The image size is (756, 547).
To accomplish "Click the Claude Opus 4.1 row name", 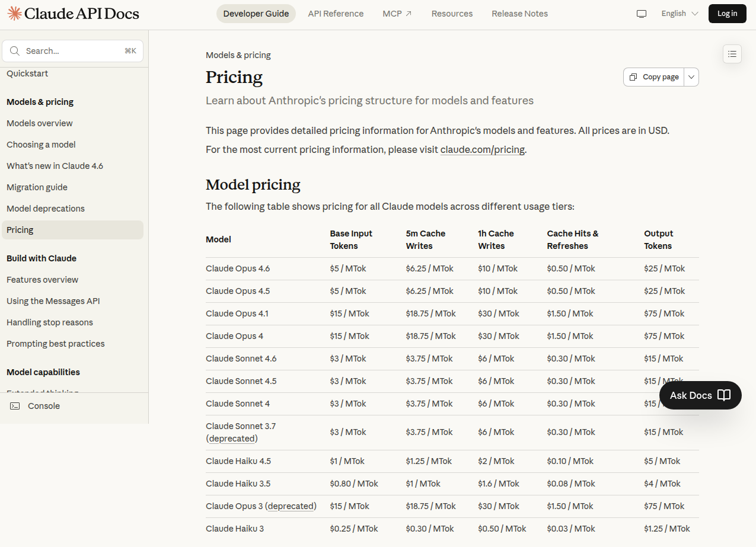I will pyautogui.click(x=237, y=314).
